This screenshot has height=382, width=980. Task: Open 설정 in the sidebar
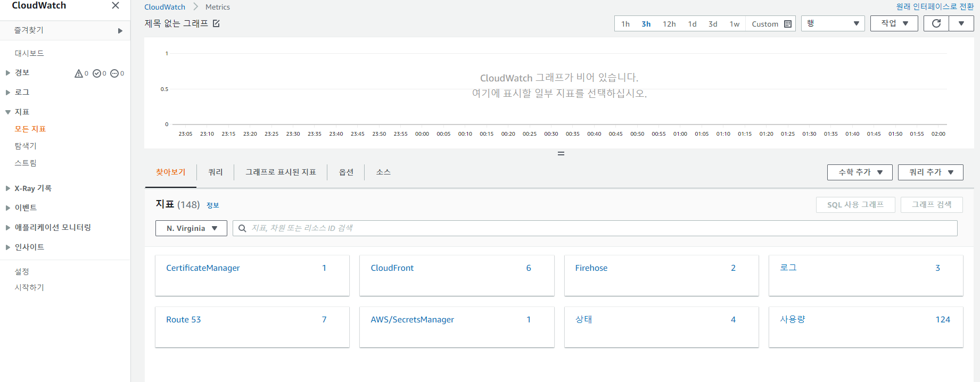click(x=22, y=272)
